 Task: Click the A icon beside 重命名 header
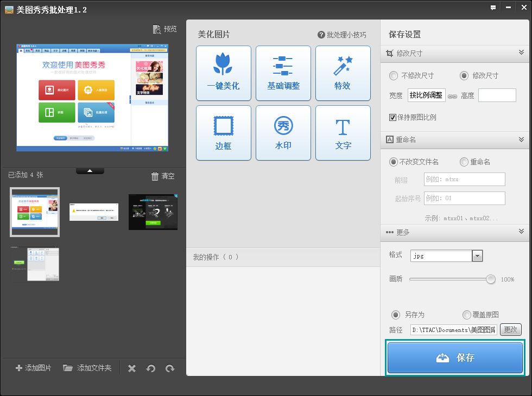point(390,139)
